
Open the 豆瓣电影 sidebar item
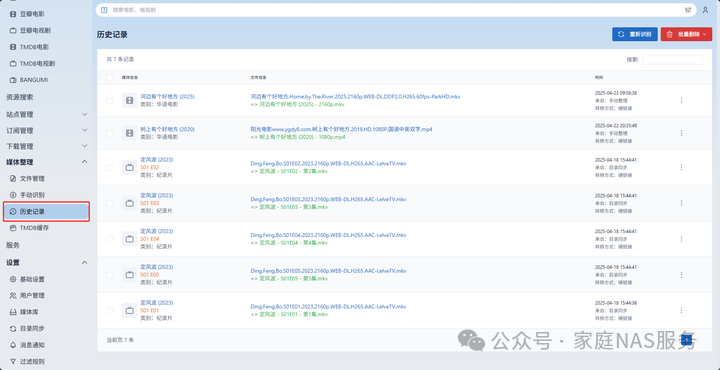click(x=32, y=14)
